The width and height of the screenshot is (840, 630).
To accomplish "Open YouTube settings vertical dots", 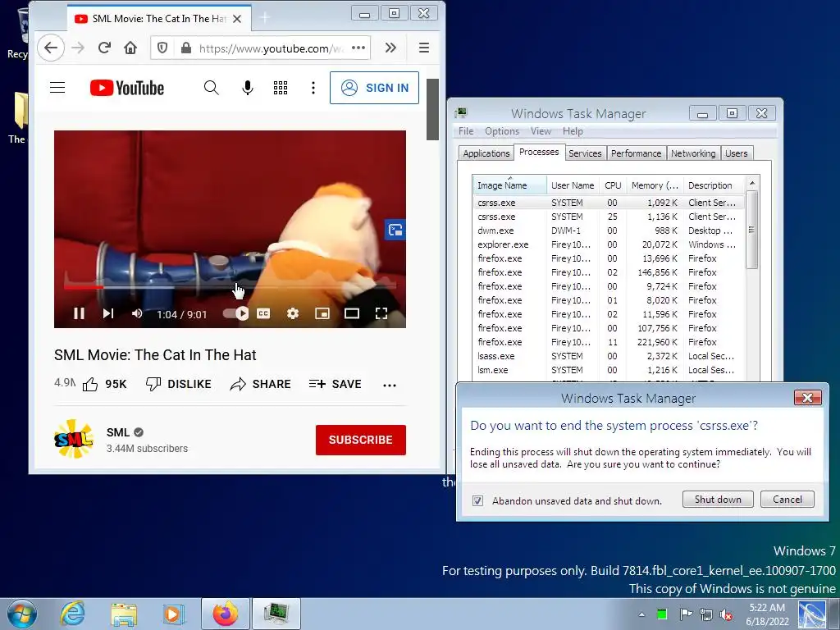I will 313,88.
